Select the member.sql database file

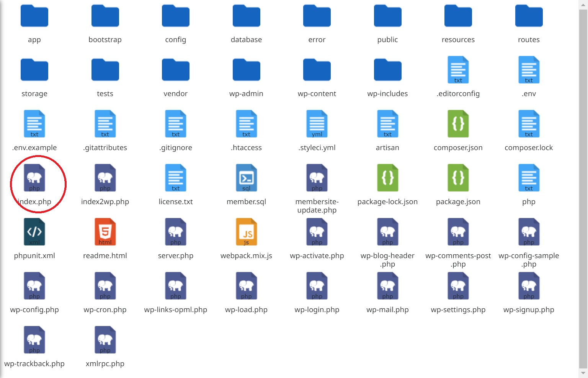[x=246, y=178]
